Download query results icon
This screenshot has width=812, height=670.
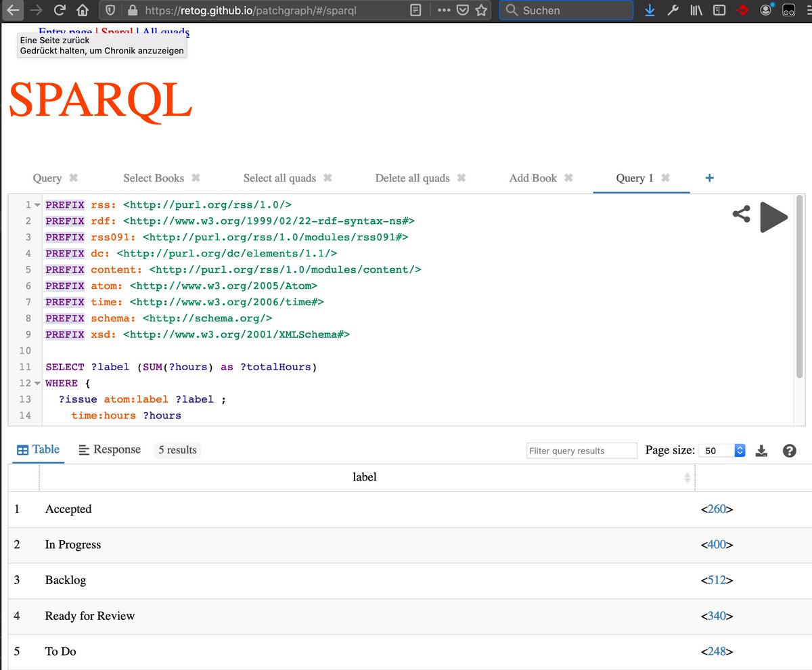click(762, 451)
